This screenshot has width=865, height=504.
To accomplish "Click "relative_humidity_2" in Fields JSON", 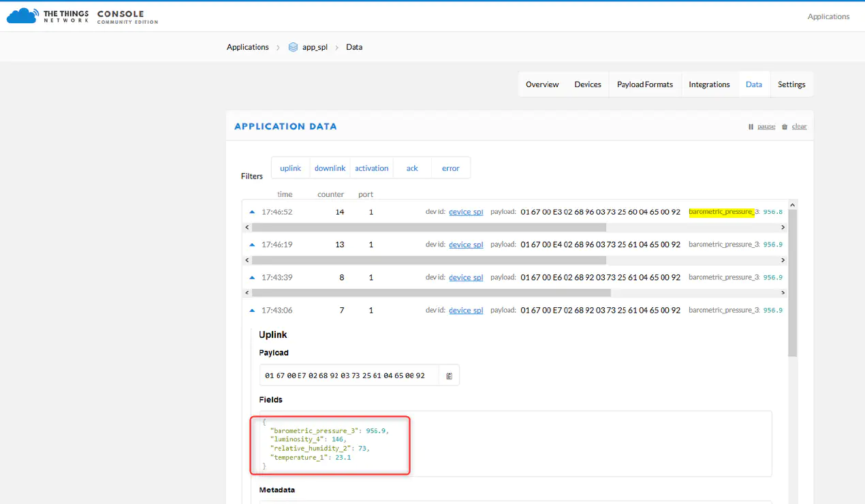I will 311,448.
